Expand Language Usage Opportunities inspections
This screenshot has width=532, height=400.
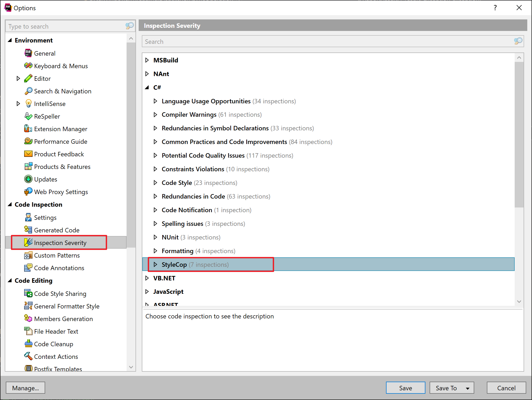155,101
